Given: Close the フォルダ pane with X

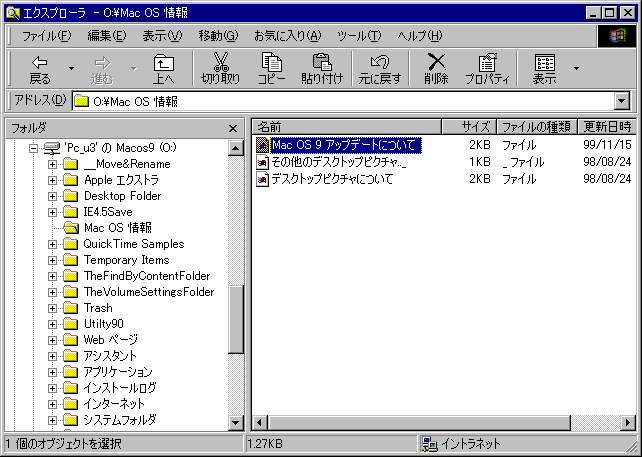Looking at the screenshot, I should [233, 129].
